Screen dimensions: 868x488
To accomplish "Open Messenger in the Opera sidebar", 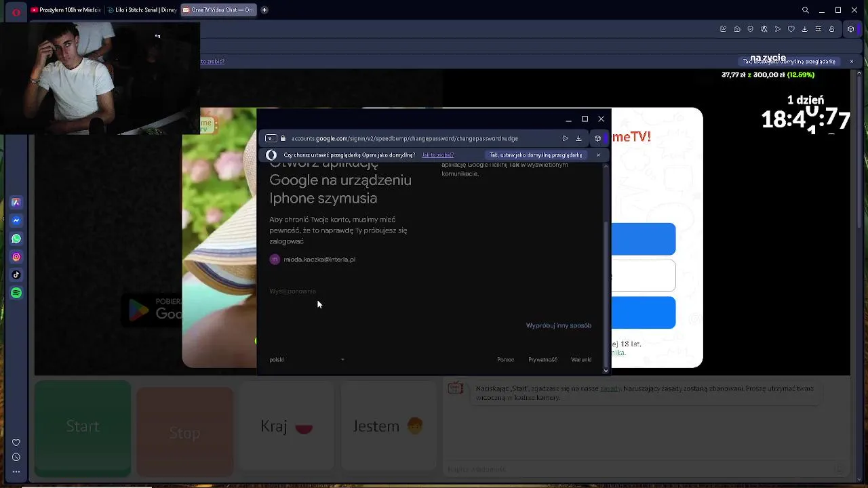I will (x=16, y=220).
